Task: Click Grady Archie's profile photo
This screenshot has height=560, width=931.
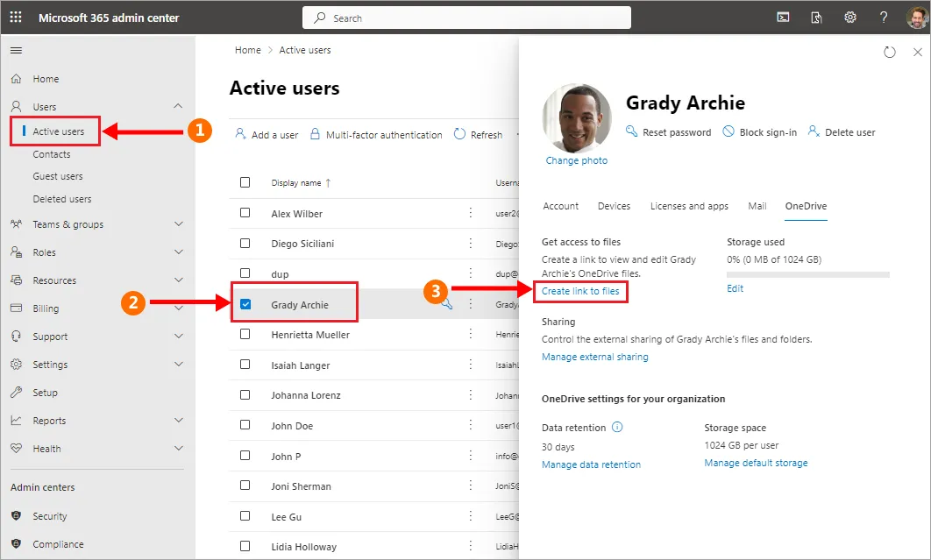Action: click(577, 117)
